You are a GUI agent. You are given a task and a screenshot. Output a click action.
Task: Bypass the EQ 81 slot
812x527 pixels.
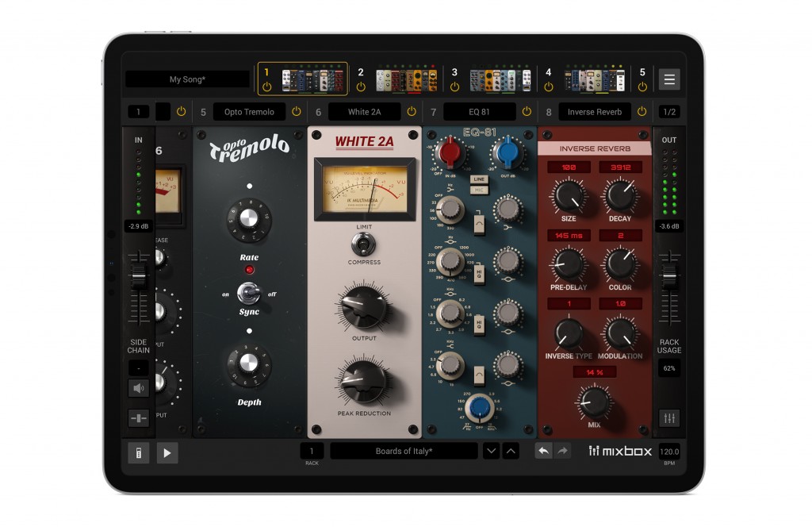click(527, 111)
